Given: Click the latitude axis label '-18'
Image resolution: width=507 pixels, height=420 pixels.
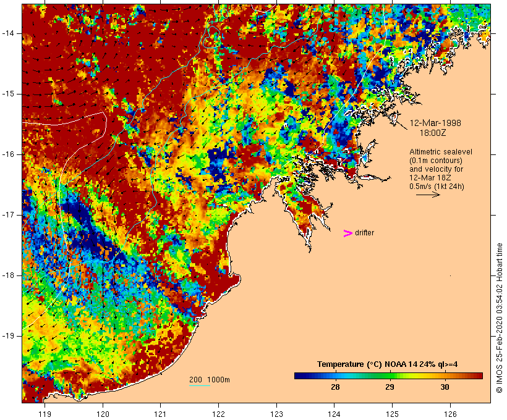Looking at the screenshot, I should pos(8,275).
